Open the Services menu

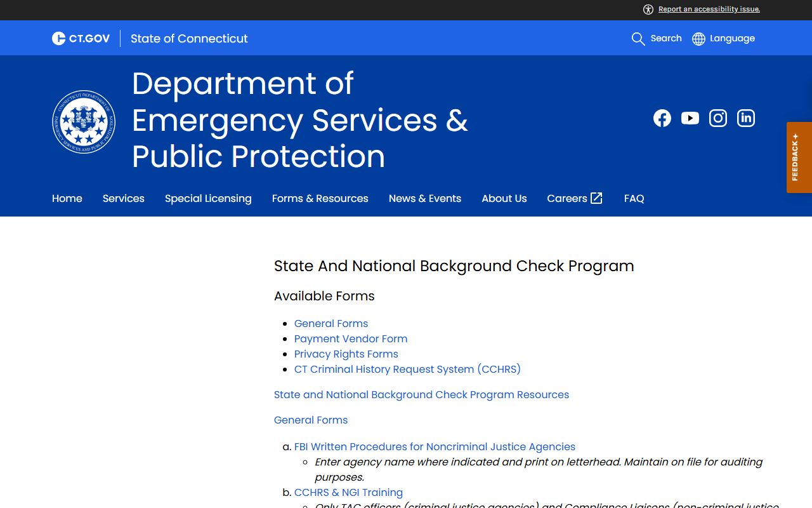tap(124, 198)
